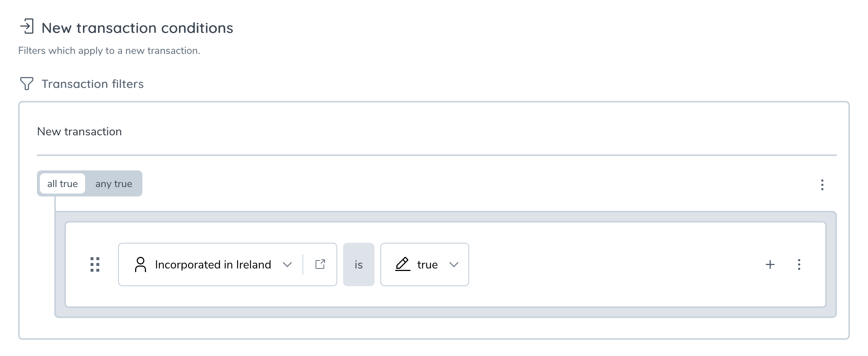Screen dimensions: 868x356
Task: Click the "New transaction" group name field
Action: [x=79, y=132]
